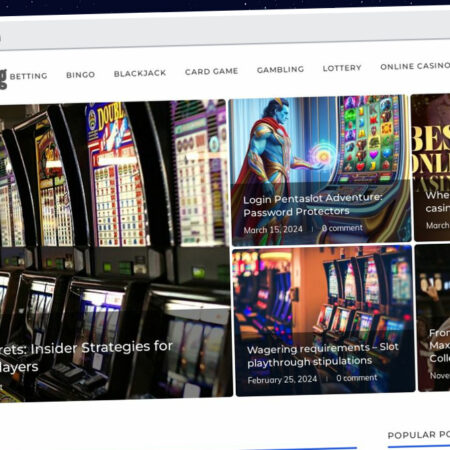Open the Bingo menu item
The width and height of the screenshot is (450, 450).
81,75
